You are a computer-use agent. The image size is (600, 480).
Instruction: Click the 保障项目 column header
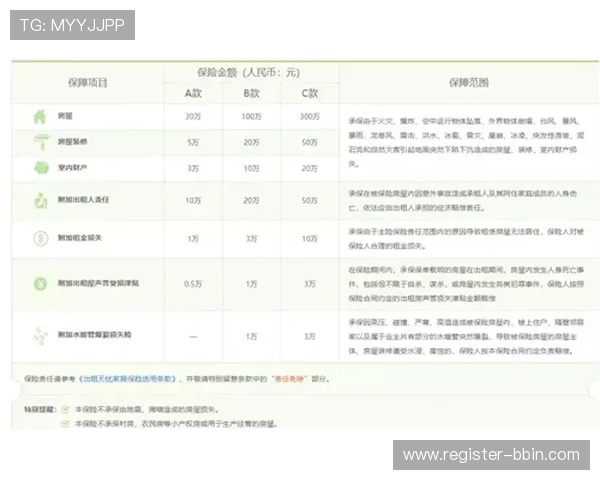click(88, 83)
